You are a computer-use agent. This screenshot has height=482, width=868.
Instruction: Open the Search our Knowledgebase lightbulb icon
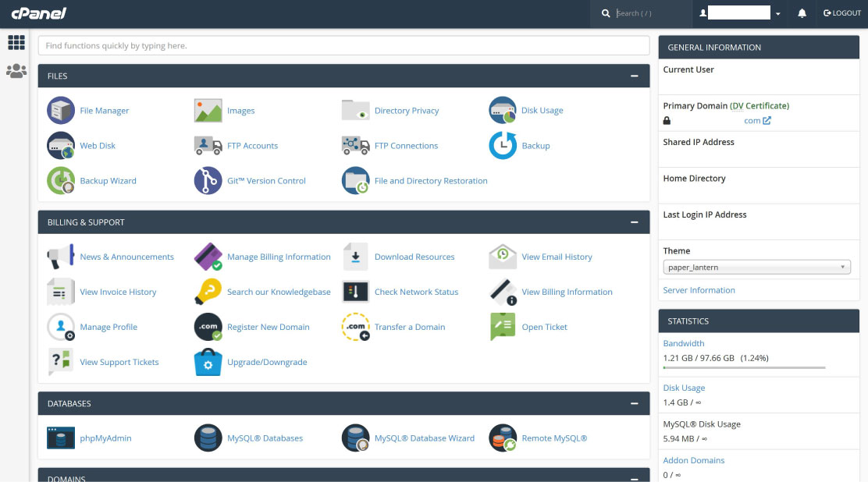[x=208, y=292]
